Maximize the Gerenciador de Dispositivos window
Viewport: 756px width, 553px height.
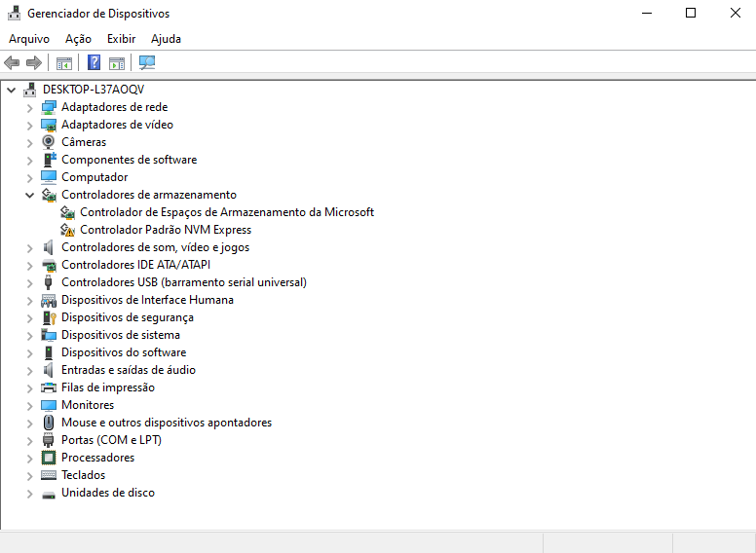coord(691,13)
